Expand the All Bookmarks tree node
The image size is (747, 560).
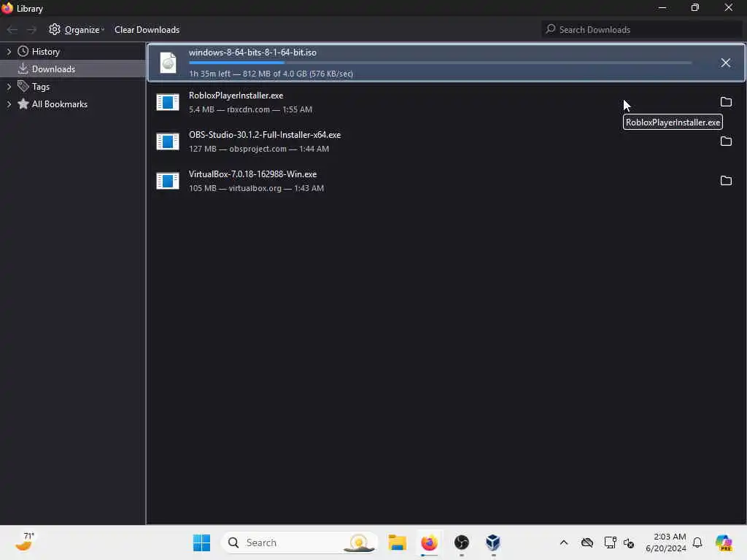(x=9, y=104)
